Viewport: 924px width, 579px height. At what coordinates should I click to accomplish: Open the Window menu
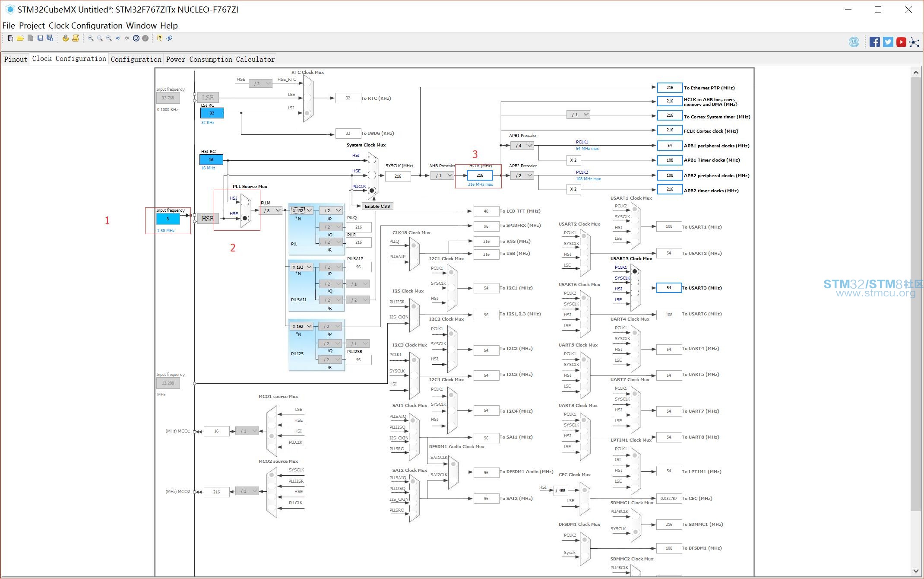[x=141, y=25]
